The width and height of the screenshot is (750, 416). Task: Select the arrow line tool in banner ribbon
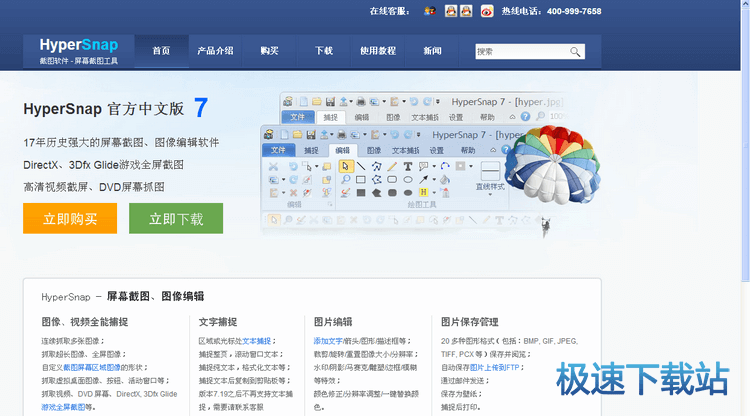(423, 179)
